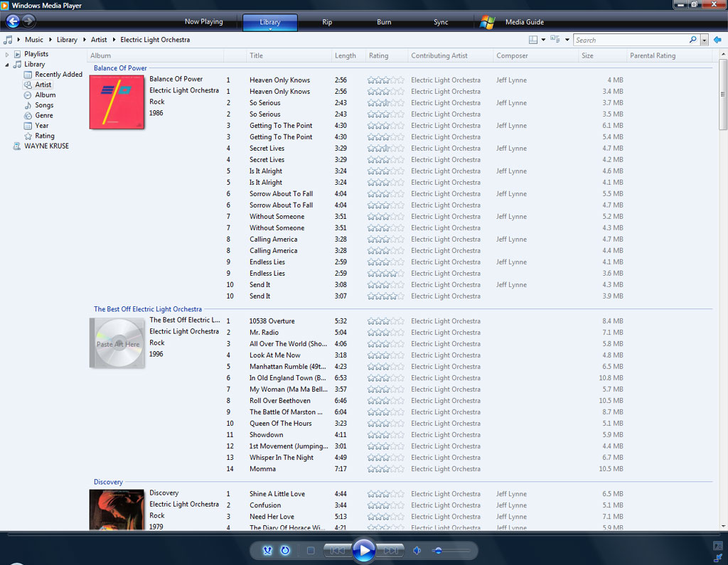The width and height of the screenshot is (728, 565).
Task: Start playback with the Play button
Action: click(x=364, y=551)
